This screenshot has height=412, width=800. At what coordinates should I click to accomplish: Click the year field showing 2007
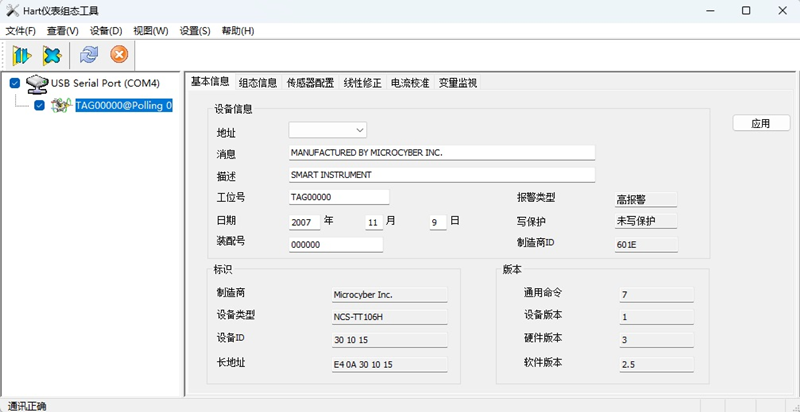tap(305, 223)
